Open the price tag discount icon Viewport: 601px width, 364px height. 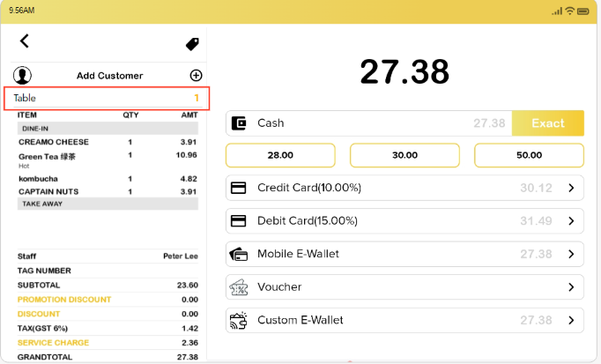pos(192,43)
